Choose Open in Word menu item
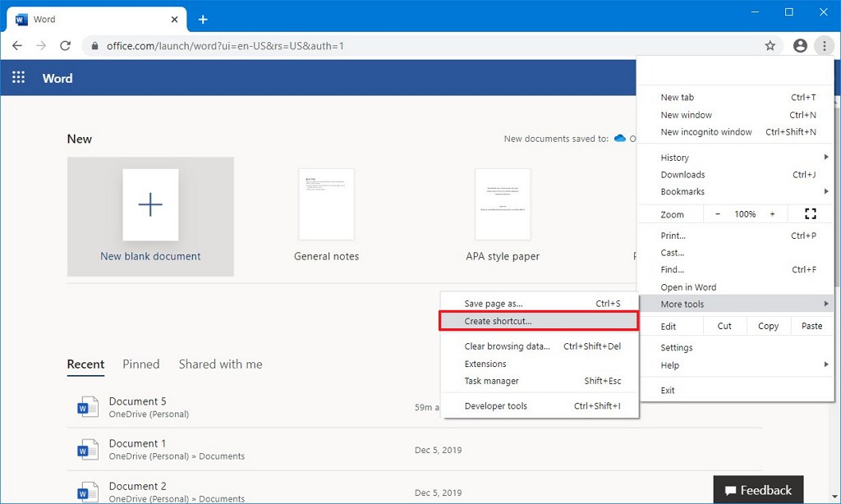 pos(735,286)
